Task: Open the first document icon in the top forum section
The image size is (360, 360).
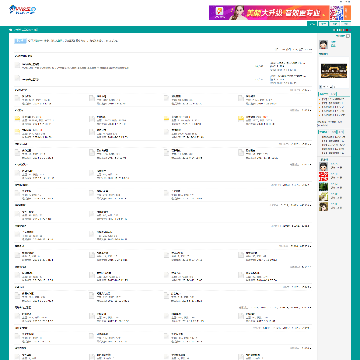Action: (18, 65)
